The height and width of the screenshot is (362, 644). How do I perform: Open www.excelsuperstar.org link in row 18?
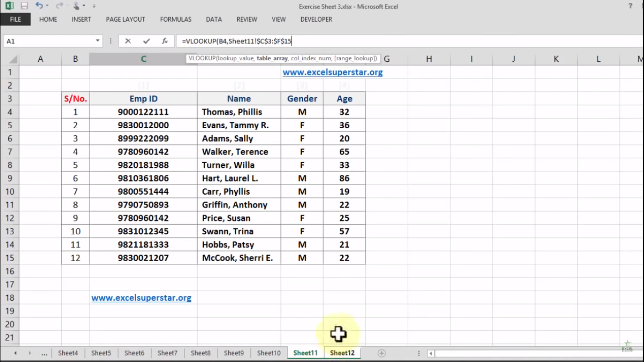point(141,298)
